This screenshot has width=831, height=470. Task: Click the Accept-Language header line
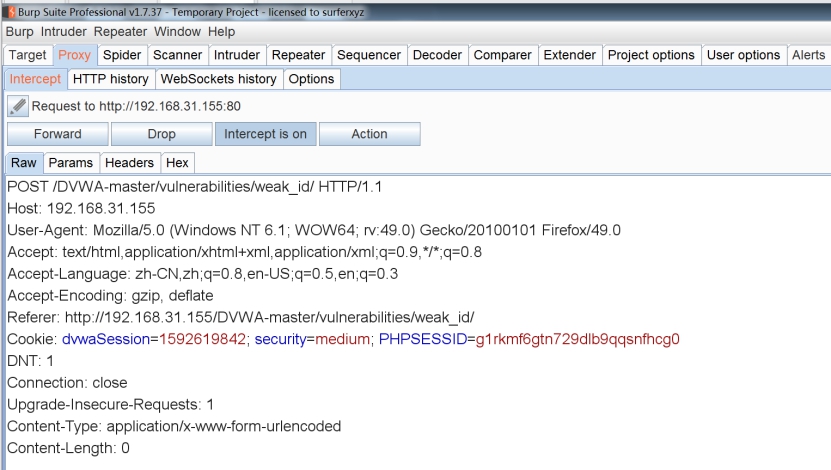pyautogui.click(x=202, y=274)
